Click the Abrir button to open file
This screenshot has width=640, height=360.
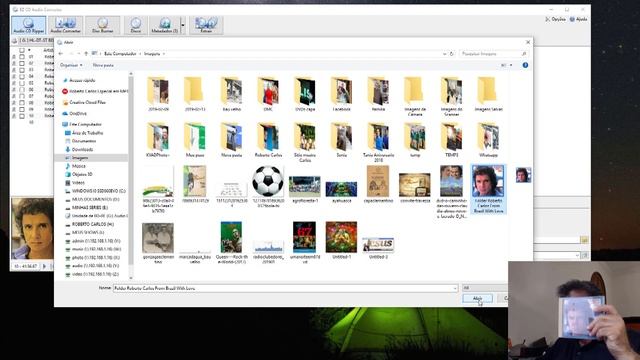click(x=477, y=298)
